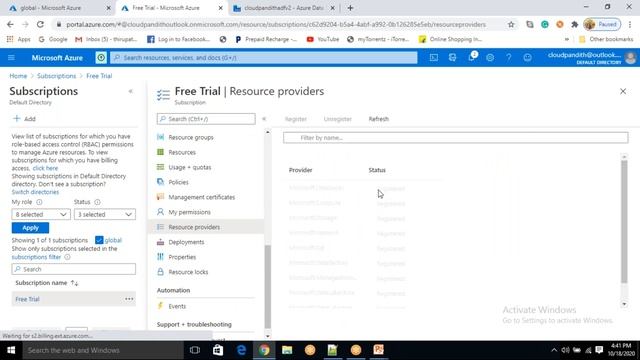Click Apply button
640x360 pixels.
(30, 228)
